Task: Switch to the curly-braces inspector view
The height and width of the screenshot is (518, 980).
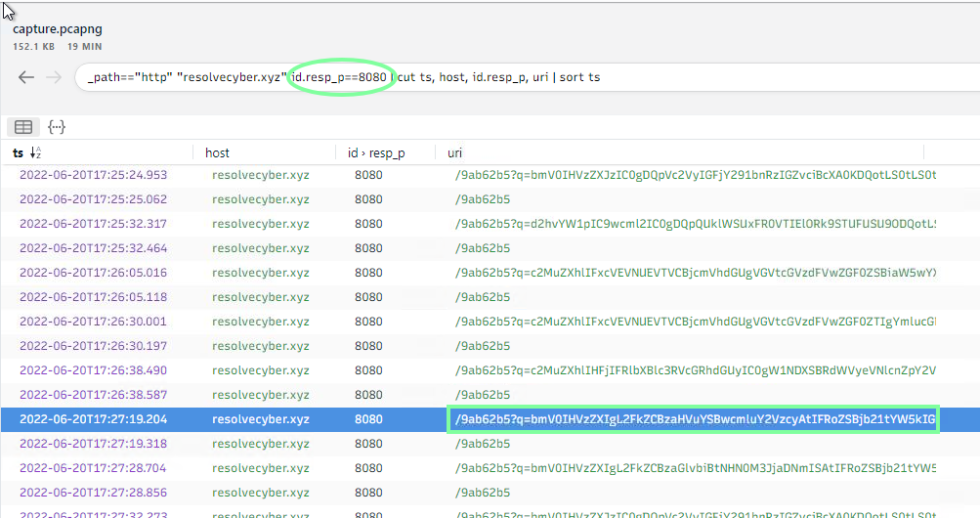Action: pos(57,127)
